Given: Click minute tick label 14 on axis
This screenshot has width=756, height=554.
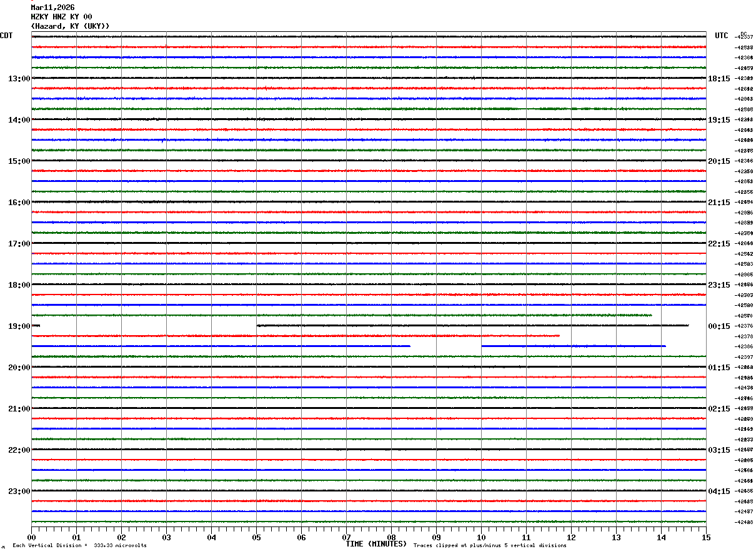Looking at the screenshot, I should pyautogui.click(x=661, y=538).
